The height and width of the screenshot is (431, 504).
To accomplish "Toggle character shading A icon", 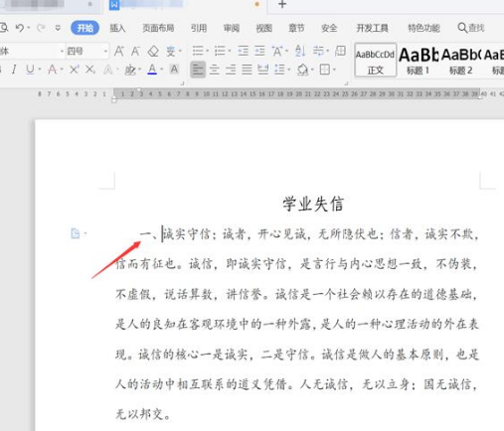I will pos(174,70).
